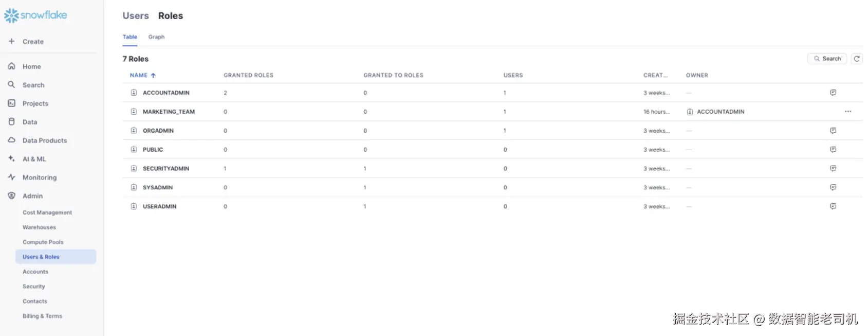Click the Create button in sidebar
Image resolution: width=868 pixels, height=336 pixels.
pos(26,41)
